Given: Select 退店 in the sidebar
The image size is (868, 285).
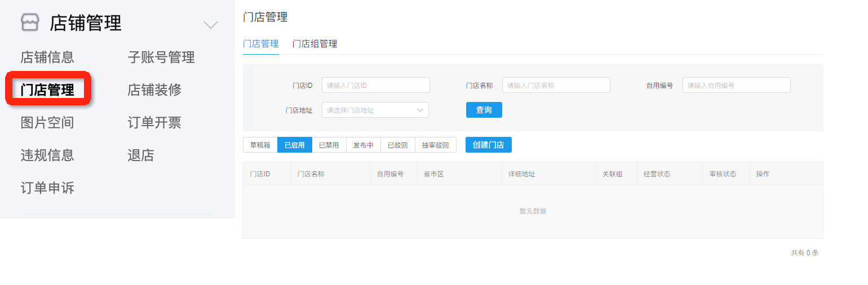Looking at the screenshot, I should pyautogui.click(x=141, y=155).
